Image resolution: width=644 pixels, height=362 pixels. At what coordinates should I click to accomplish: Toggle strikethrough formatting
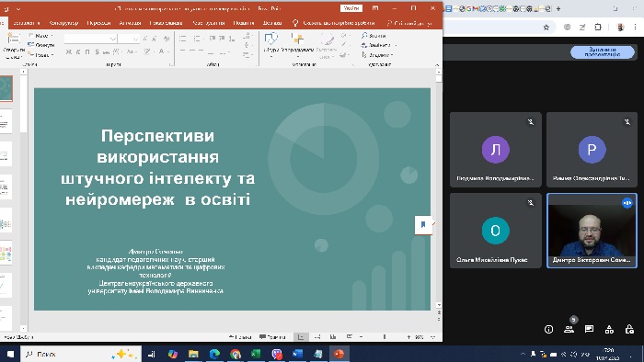tap(107, 51)
